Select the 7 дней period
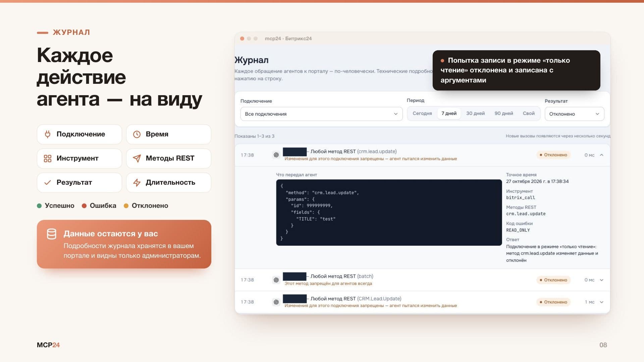 [x=449, y=113]
